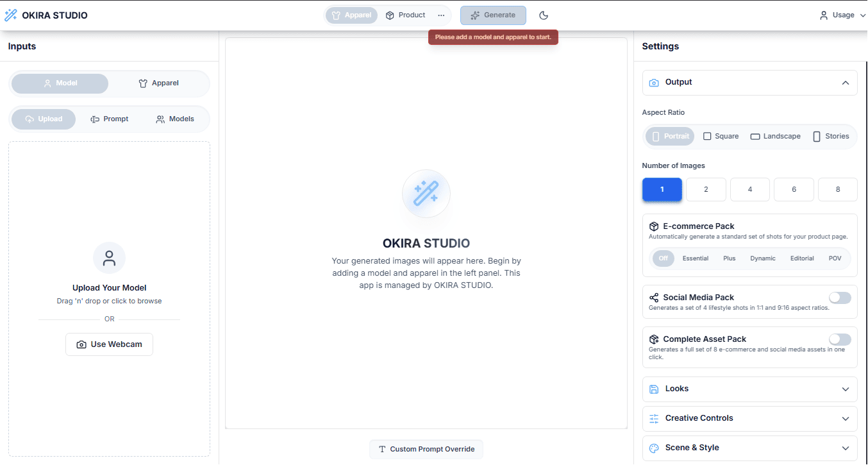Click the package icon beside Complete Asset Pack
This screenshot has width=868, height=465.
coord(654,339)
